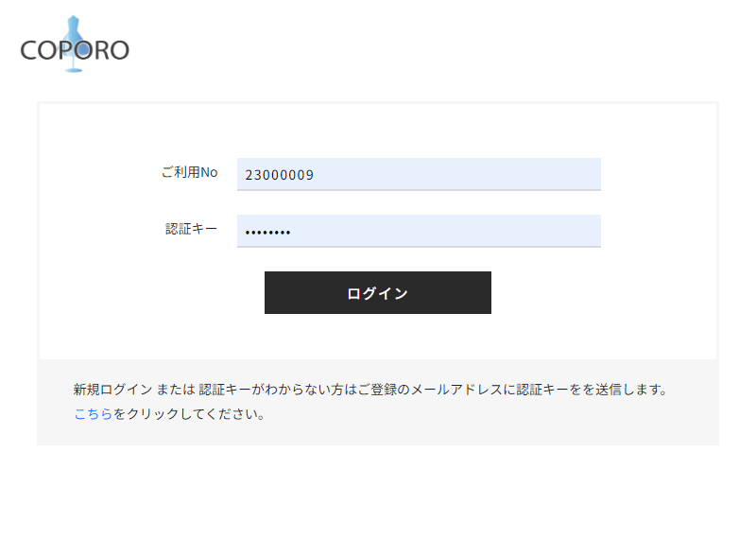Click the COPORO logo
Viewport: 756px width, 539px height.
pyautogui.click(x=75, y=44)
